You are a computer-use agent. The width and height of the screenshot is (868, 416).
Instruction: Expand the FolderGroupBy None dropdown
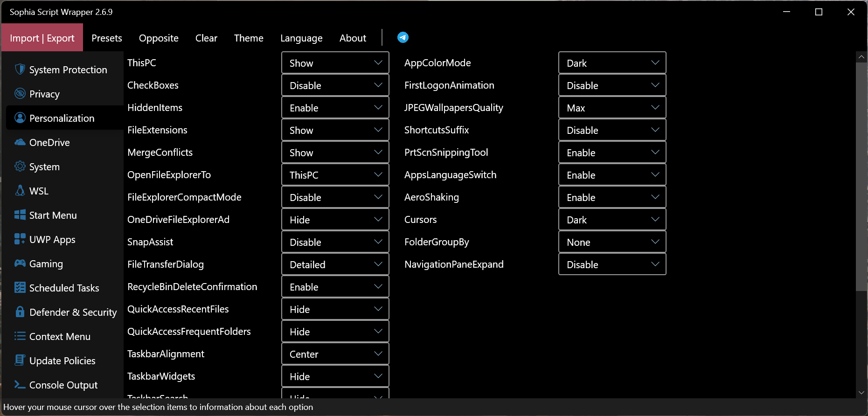coord(612,242)
